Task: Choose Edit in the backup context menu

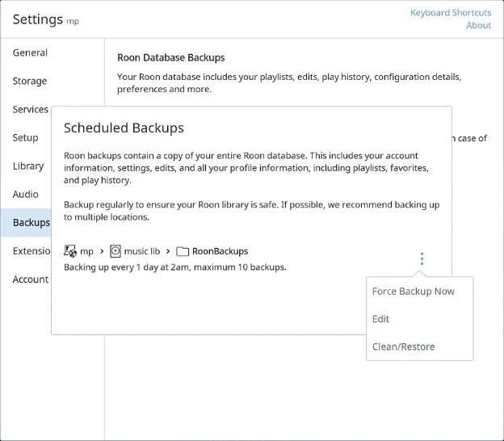Action: click(380, 319)
